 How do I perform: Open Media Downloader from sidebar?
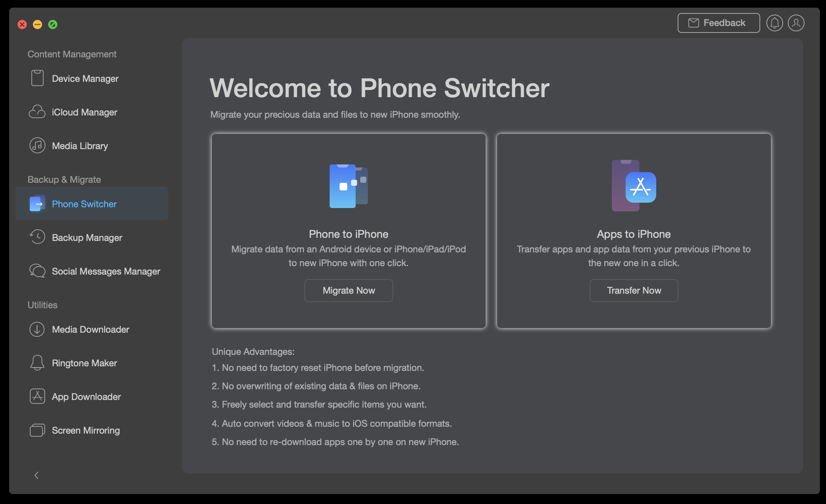tap(90, 329)
